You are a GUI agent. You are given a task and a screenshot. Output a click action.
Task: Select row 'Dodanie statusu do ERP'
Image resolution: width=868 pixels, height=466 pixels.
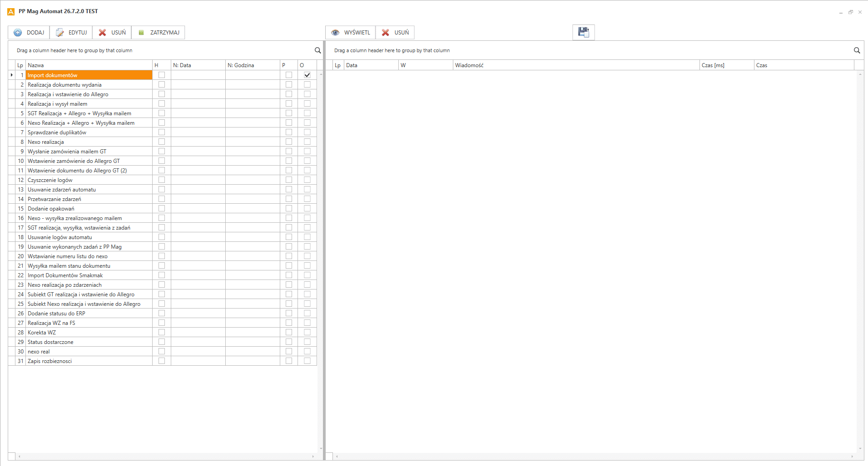click(163, 313)
